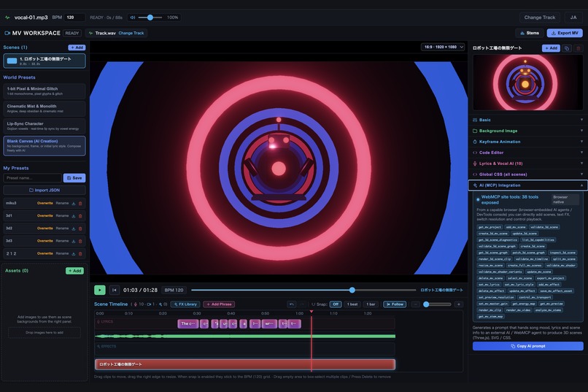The image size is (588, 392).
Task: Click the timeline undo arrow icon
Action: pos(291,304)
